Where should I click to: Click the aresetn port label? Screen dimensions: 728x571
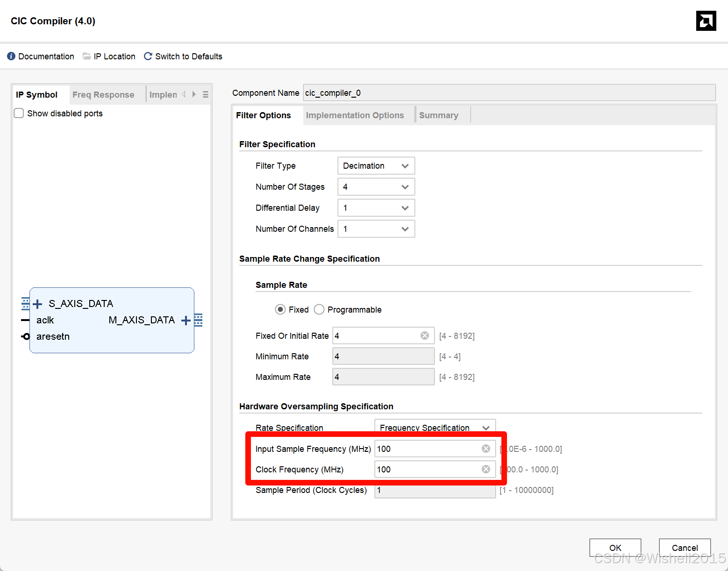(x=53, y=336)
